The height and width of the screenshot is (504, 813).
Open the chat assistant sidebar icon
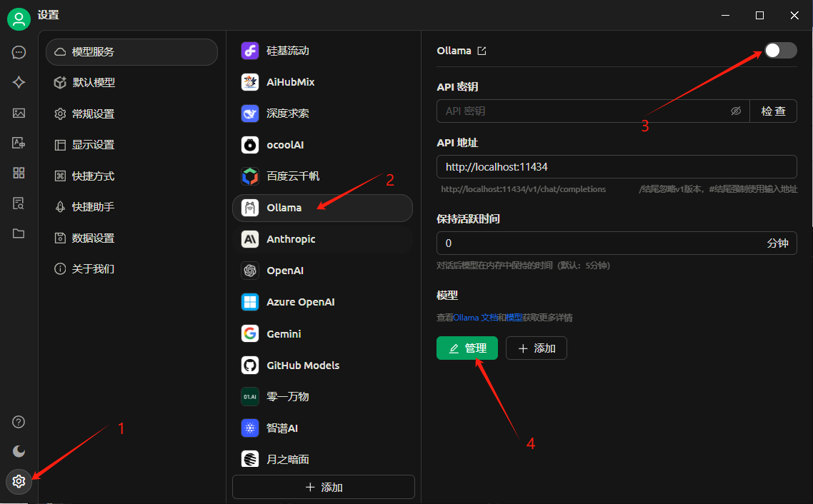tap(19, 52)
